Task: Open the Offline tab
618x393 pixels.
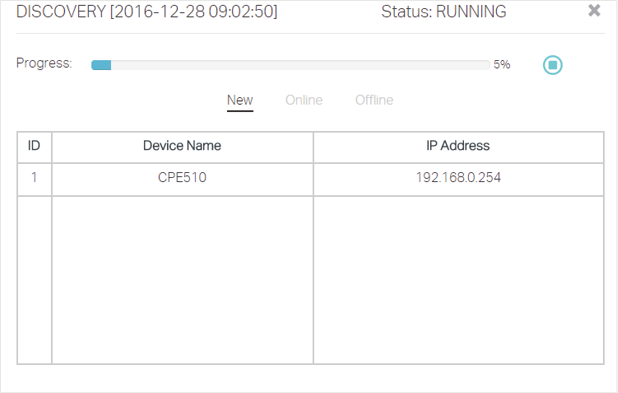Action: pyautogui.click(x=374, y=100)
